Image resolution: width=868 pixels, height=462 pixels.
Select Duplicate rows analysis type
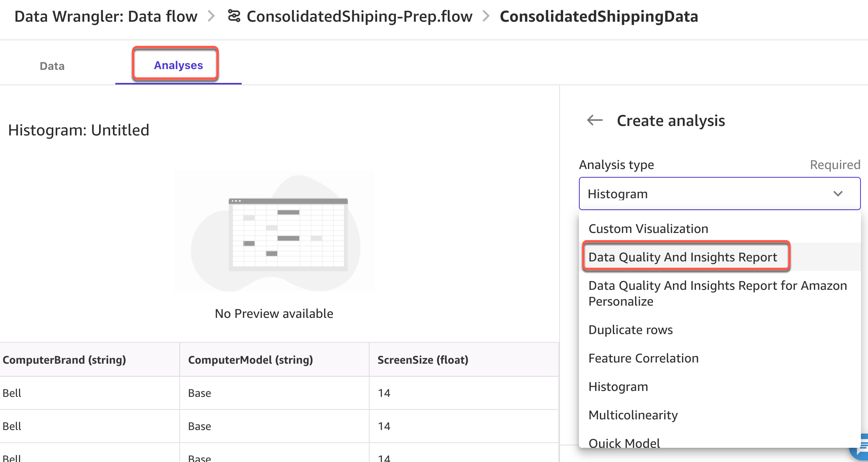point(630,330)
